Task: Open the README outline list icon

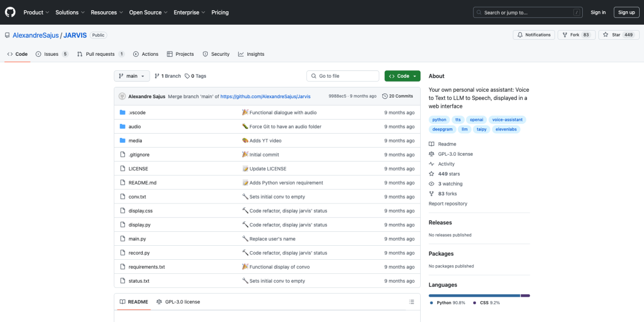Action: click(412, 302)
